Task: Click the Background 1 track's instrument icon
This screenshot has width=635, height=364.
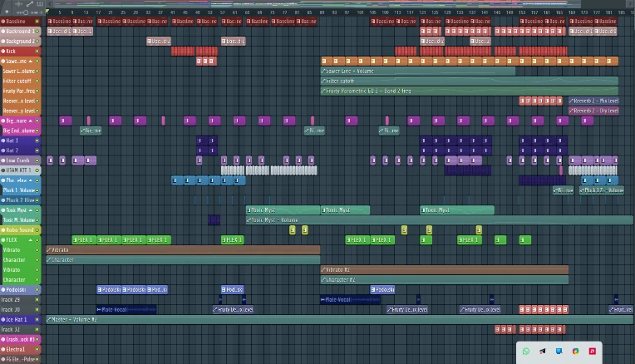Action: coord(2,32)
